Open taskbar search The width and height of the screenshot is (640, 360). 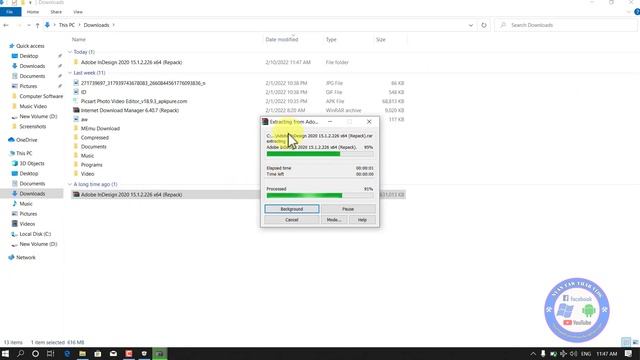pyautogui.click(x=20, y=354)
